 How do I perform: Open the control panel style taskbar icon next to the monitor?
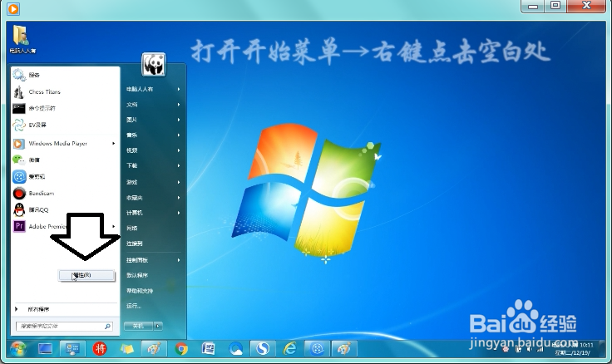(x=72, y=348)
